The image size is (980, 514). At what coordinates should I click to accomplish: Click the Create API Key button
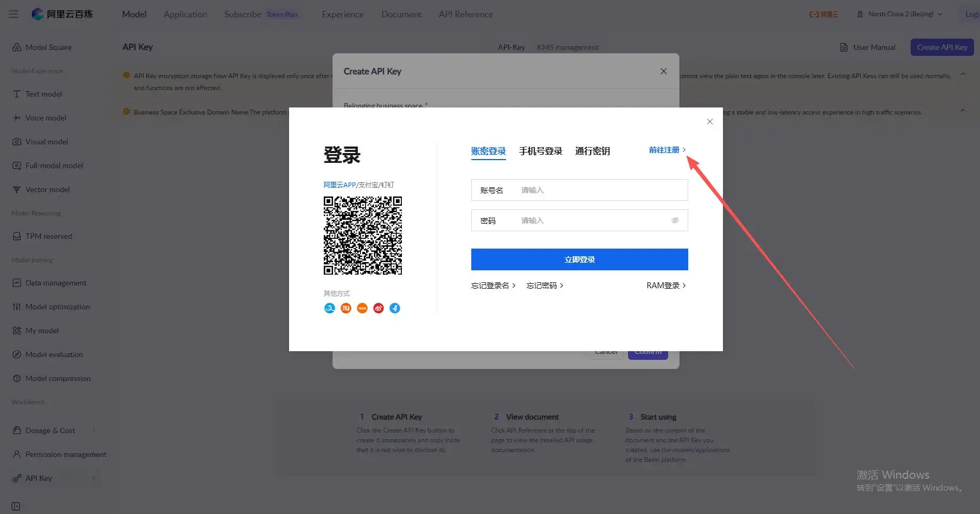click(942, 47)
